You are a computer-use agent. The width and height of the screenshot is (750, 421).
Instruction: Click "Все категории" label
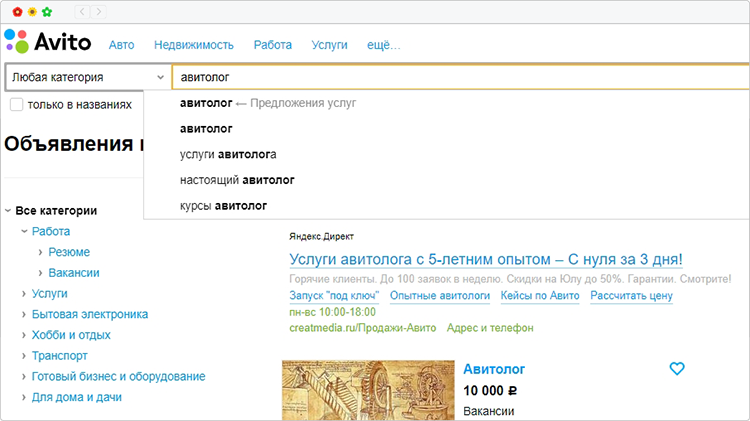pos(56,210)
